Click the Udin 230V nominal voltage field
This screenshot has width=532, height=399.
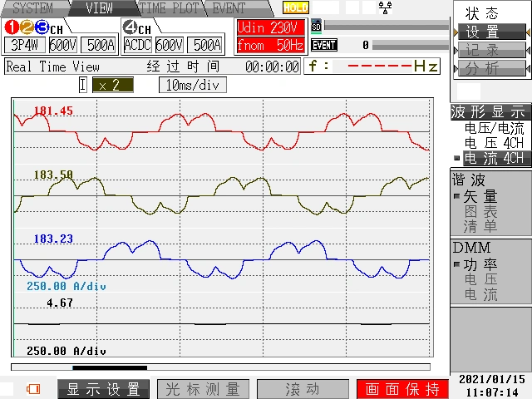coord(269,27)
